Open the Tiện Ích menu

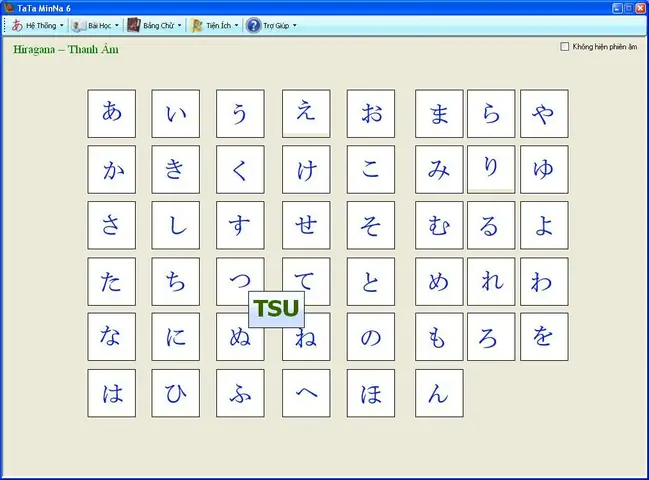215,26
